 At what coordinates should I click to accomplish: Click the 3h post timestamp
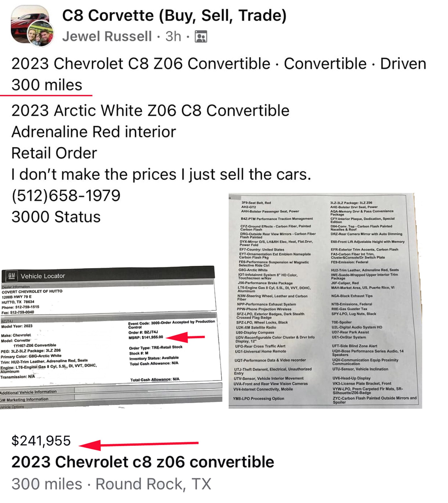click(173, 36)
